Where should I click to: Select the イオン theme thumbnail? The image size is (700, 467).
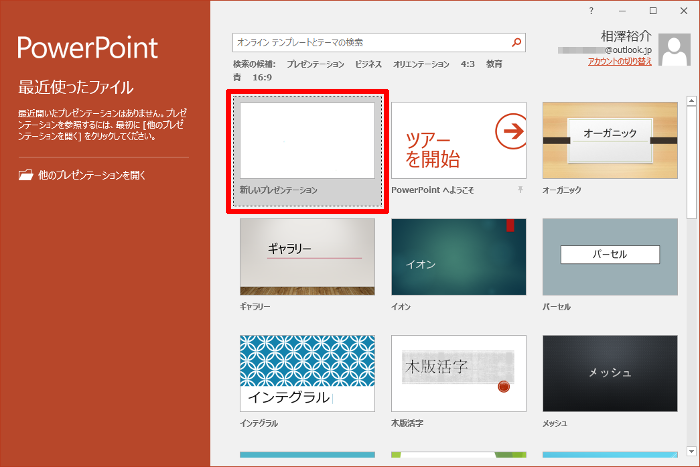tap(458, 257)
